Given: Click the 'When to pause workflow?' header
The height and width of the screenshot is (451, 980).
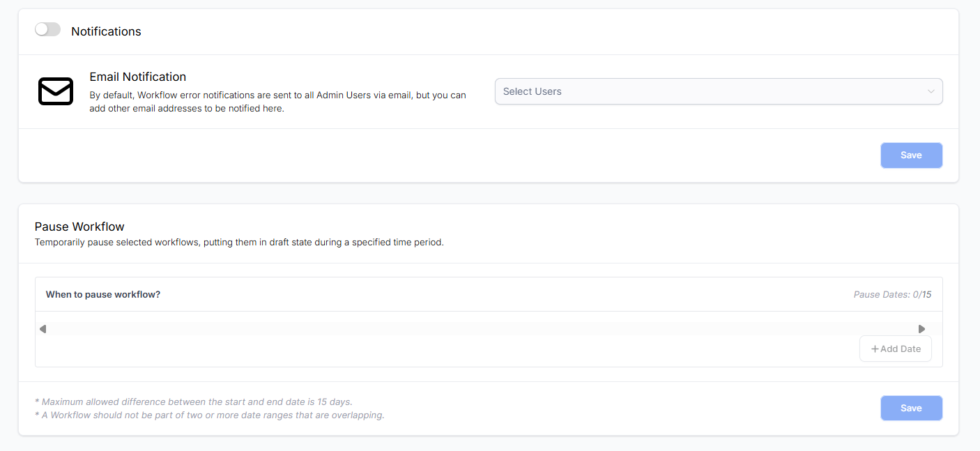Looking at the screenshot, I should [103, 294].
